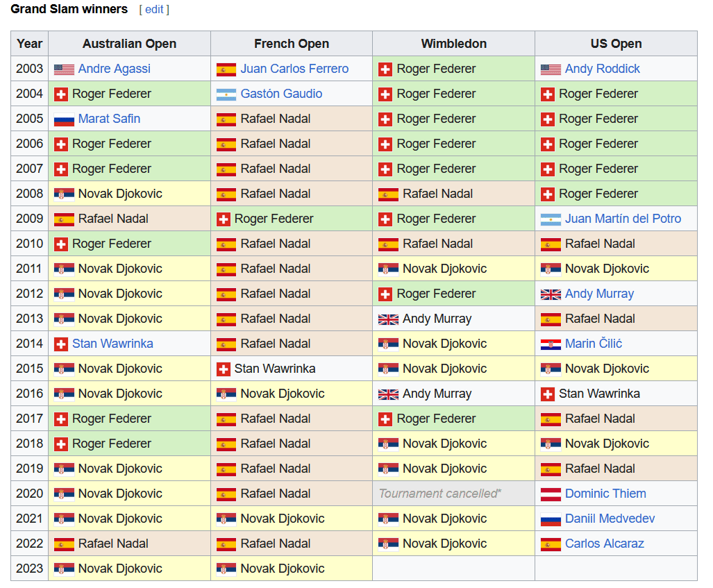Open the Dominic Thiem link
713x588 pixels.
click(605, 494)
